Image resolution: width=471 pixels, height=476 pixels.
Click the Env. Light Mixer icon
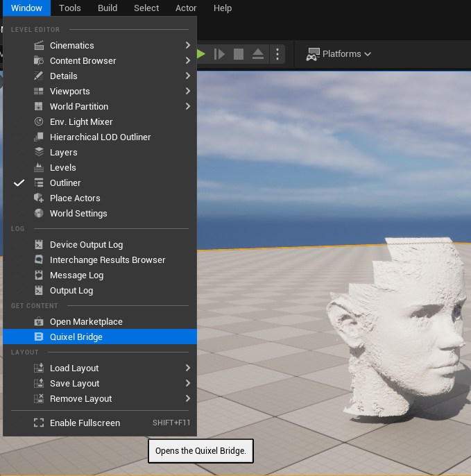pyautogui.click(x=39, y=122)
